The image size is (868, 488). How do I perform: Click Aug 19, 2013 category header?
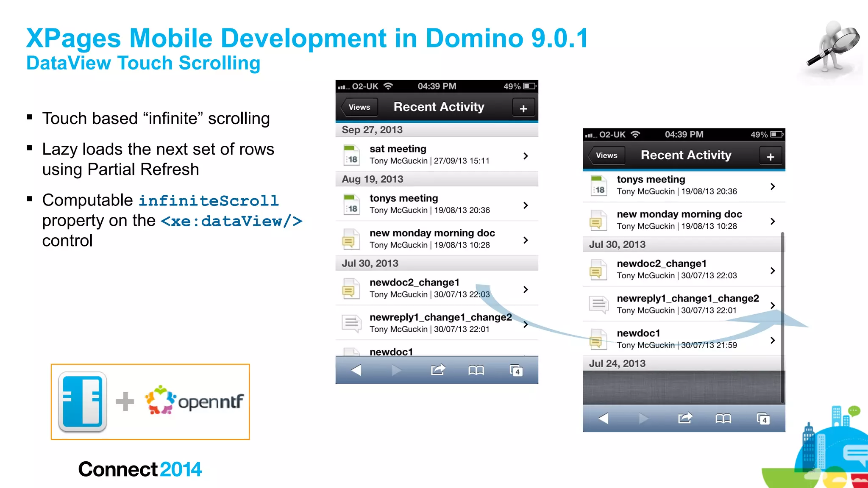pos(437,179)
